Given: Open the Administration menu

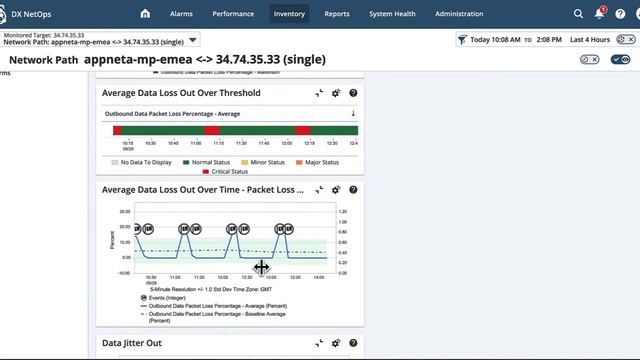Looking at the screenshot, I should [x=459, y=14].
